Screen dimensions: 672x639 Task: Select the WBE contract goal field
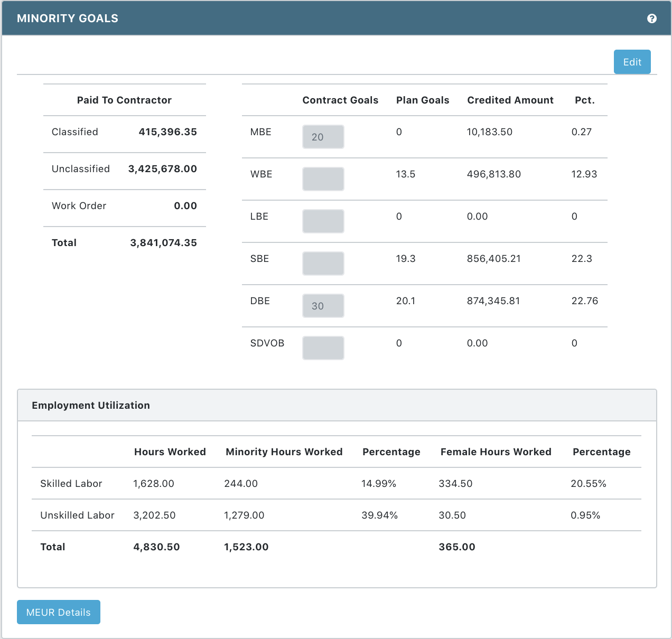point(323,179)
